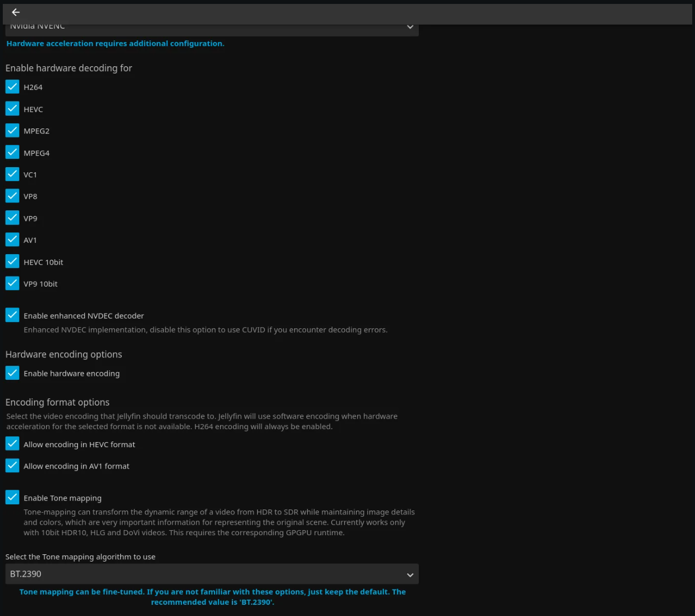695x616 pixels.
Task: Toggle the HEVC decoding checkbox
Action: [x=12, y=109]
